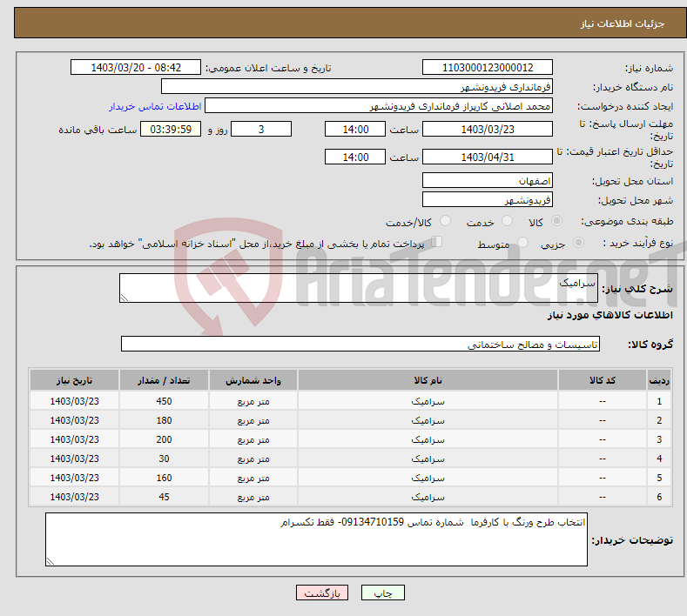Click the ردیف column header
Viewport: 687px width, 616px height.
659,380
